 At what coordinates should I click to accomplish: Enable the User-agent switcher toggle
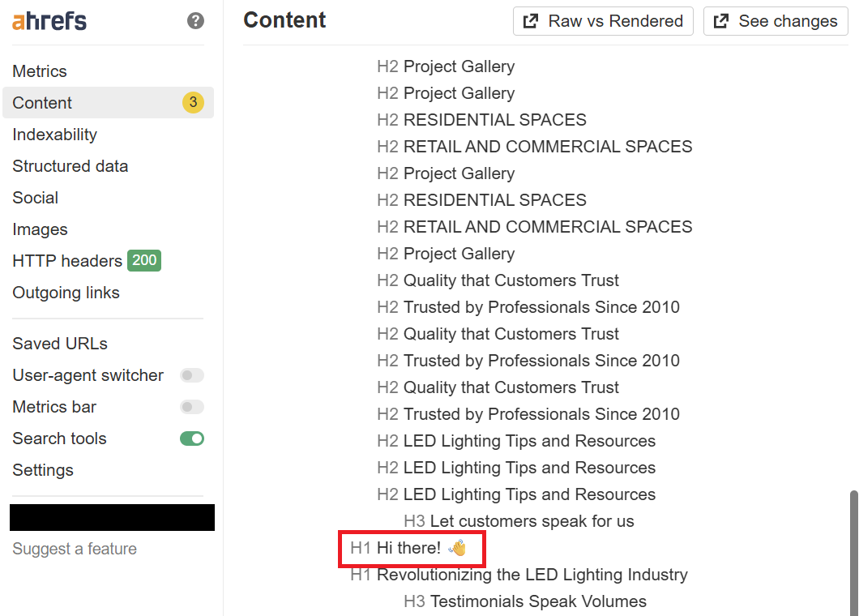(192, 375)
